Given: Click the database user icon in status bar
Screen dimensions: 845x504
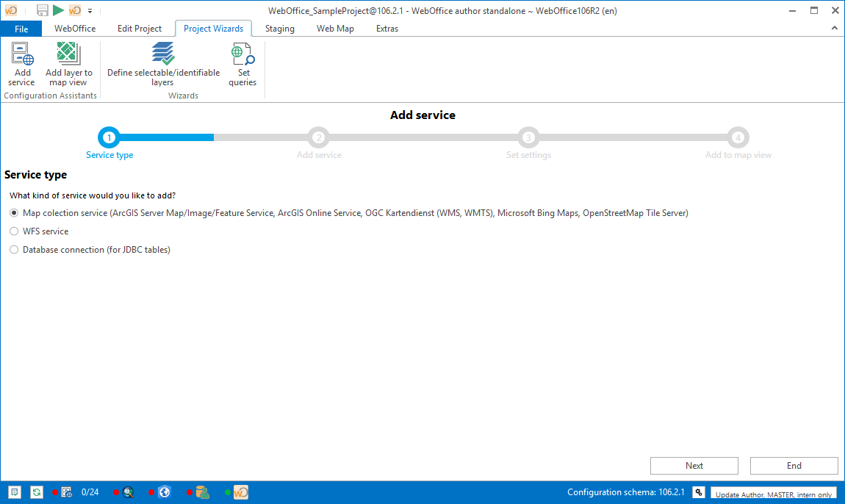Looking at the screenshot, I should click(203, 492).
